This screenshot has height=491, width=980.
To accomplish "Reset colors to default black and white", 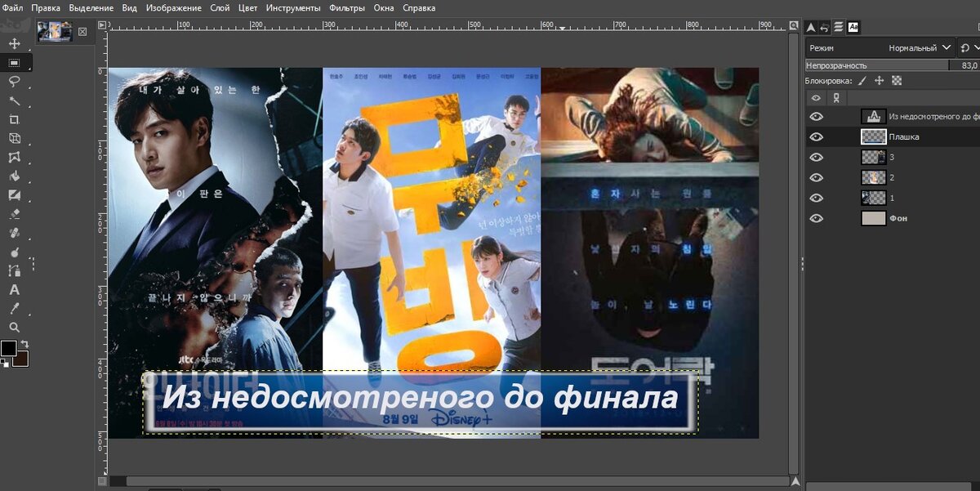I will point(3,364).
